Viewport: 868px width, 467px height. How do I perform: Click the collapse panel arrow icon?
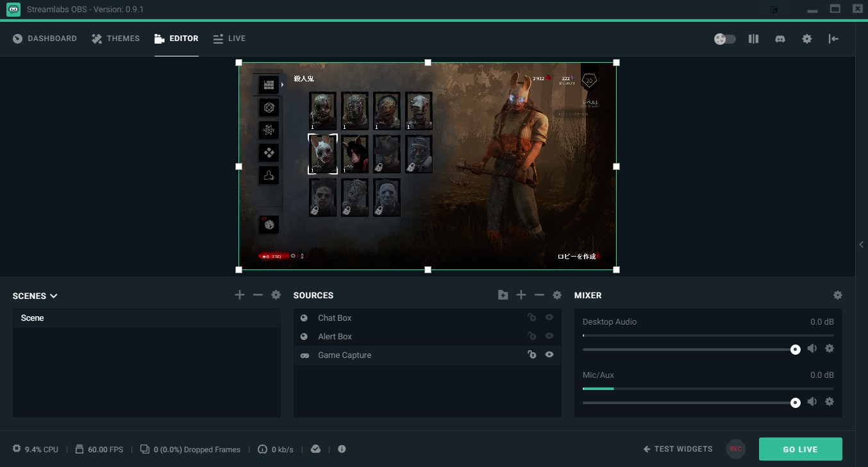click(833, 38)
